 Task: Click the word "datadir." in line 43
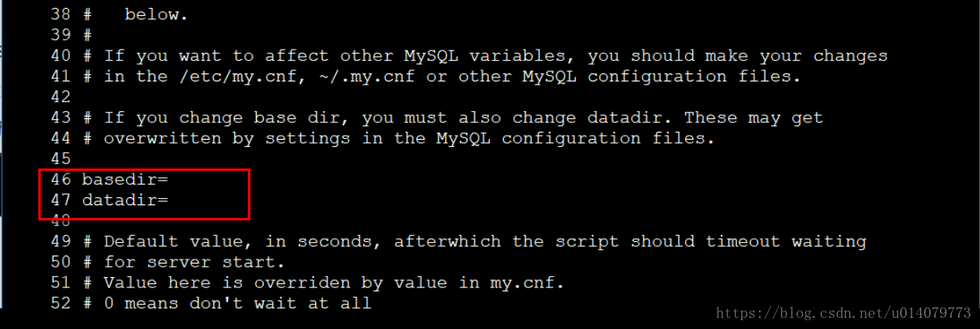click(631, 117)
